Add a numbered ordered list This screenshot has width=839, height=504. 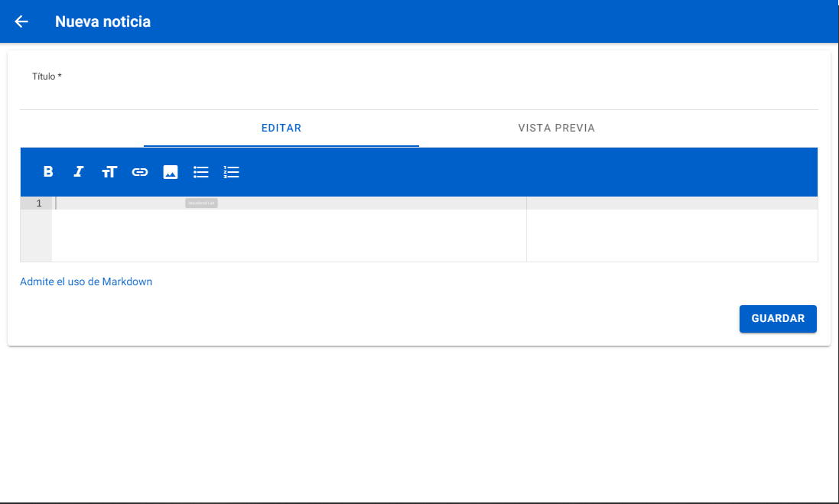tap(232, 172)
